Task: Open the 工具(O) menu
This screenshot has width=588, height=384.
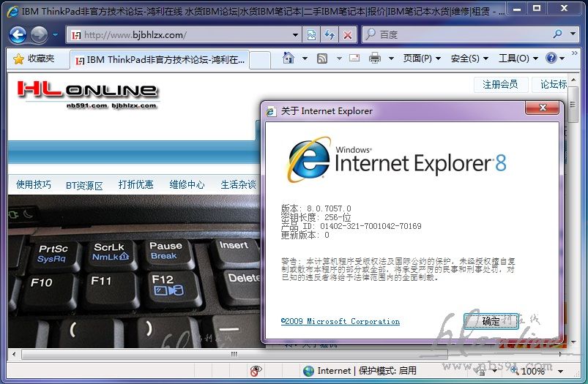Action: (518, 59)
